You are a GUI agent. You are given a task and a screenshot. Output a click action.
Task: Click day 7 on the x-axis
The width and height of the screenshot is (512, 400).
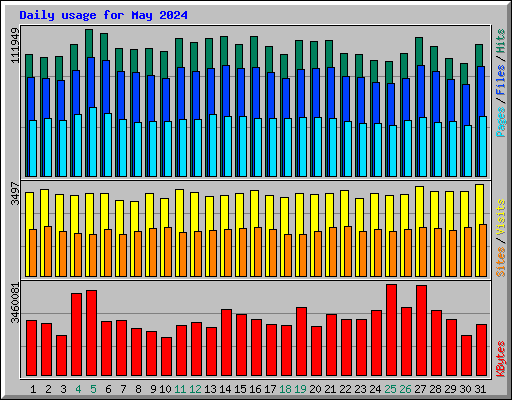pyautogui.click(x=123, y=389)
